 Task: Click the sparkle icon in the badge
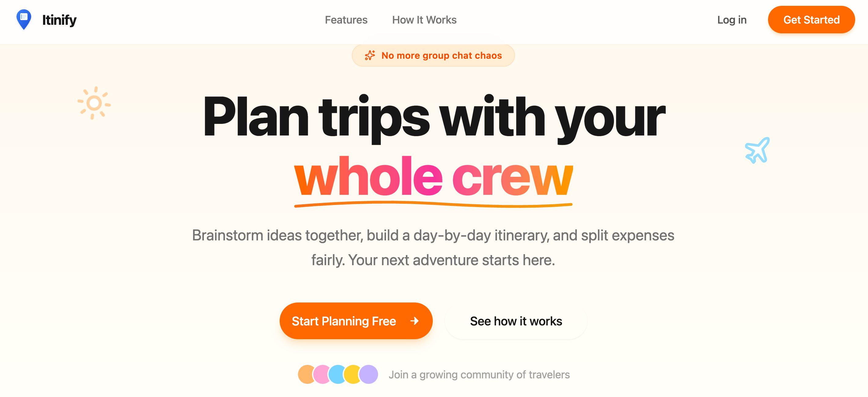pos(370,55)
